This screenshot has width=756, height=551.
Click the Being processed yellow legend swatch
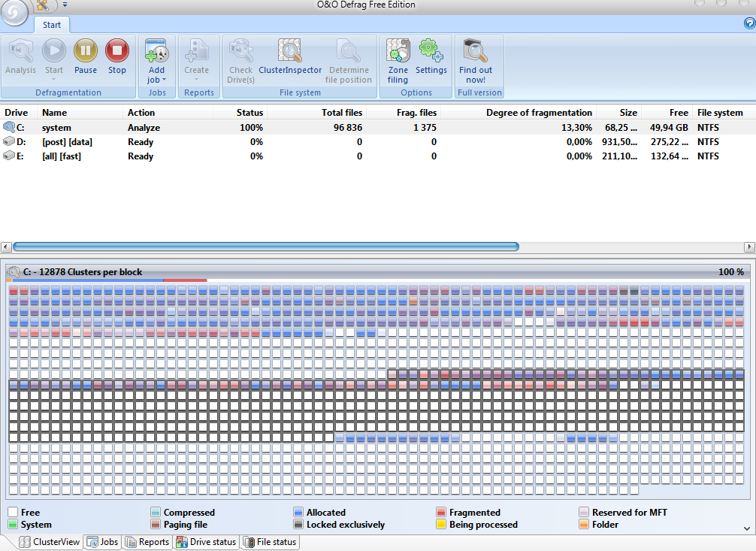440,525
